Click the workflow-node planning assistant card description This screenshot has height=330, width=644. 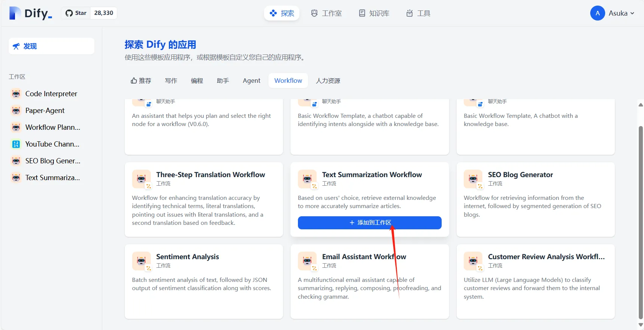(x=202, y=120)
